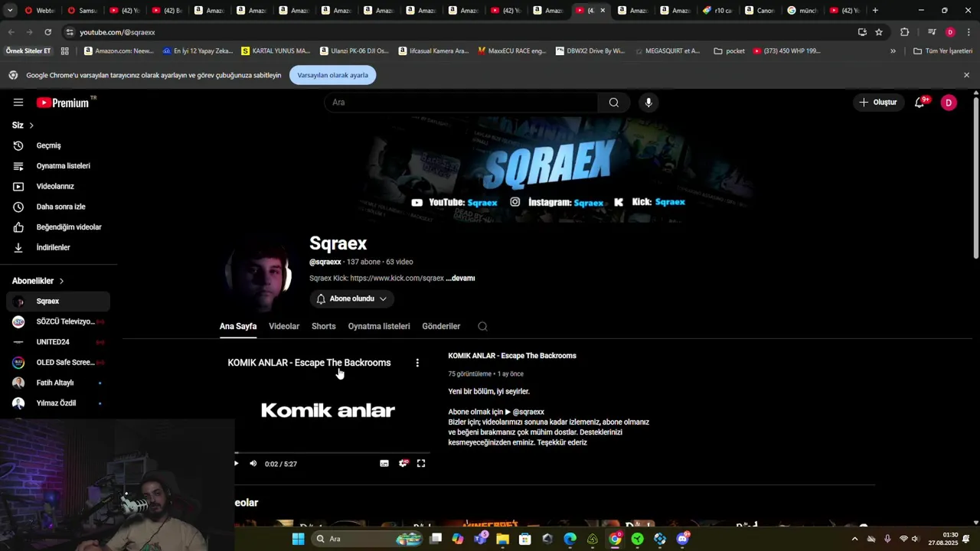Click the Oluştur button
This screenshot has width=980, height=551.
tap(878, 103)
